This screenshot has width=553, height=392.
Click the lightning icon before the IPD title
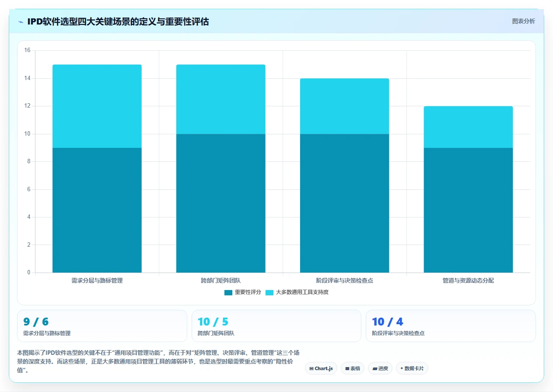tap(21, 21)
